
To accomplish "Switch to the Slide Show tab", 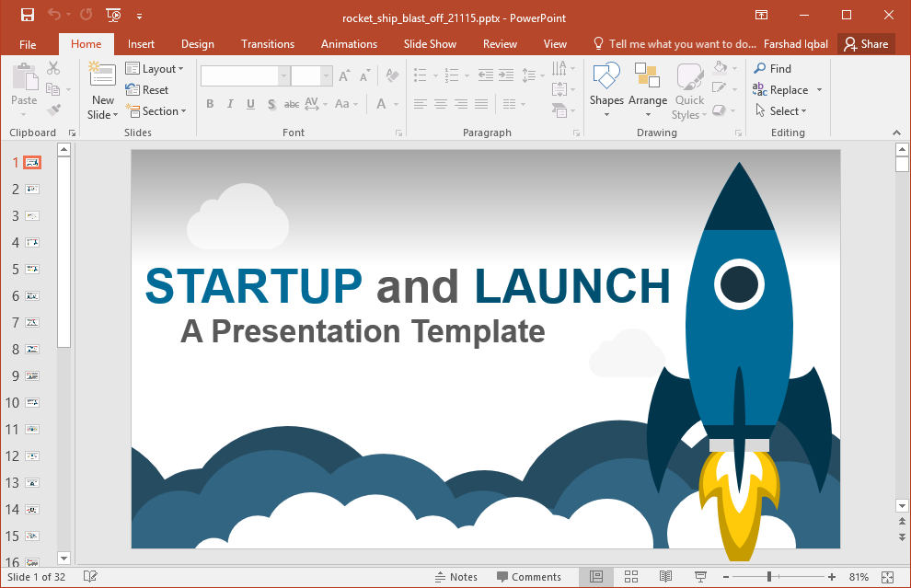I will pyautogui.click(x=430, y=44).
